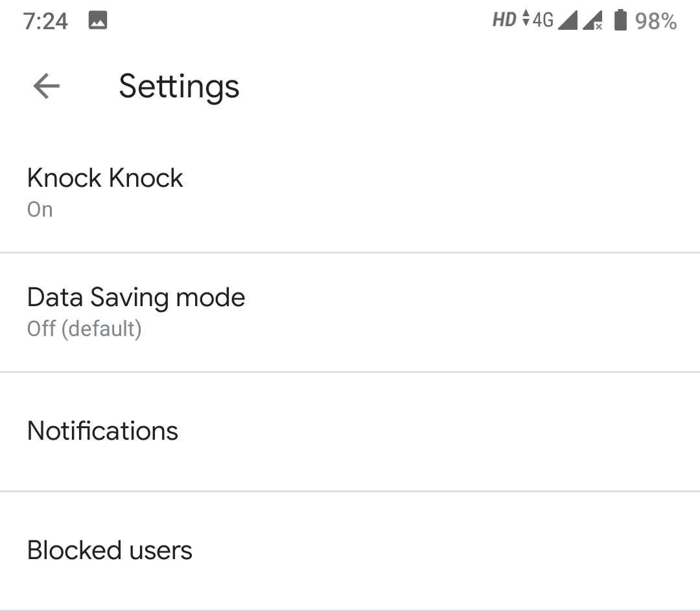This screenshot has height=611, width=700.
Task: Open the Knock Knock setting details
Action: coord(104,188)
